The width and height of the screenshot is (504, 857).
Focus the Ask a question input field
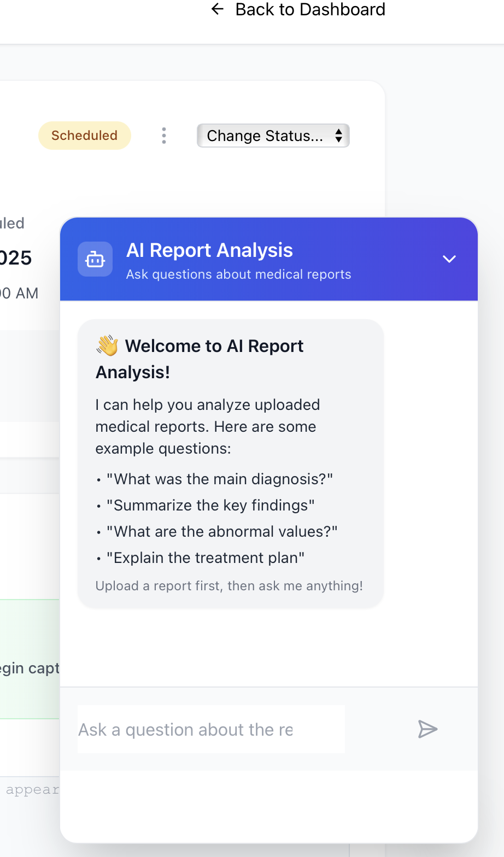tap(211, 729)
